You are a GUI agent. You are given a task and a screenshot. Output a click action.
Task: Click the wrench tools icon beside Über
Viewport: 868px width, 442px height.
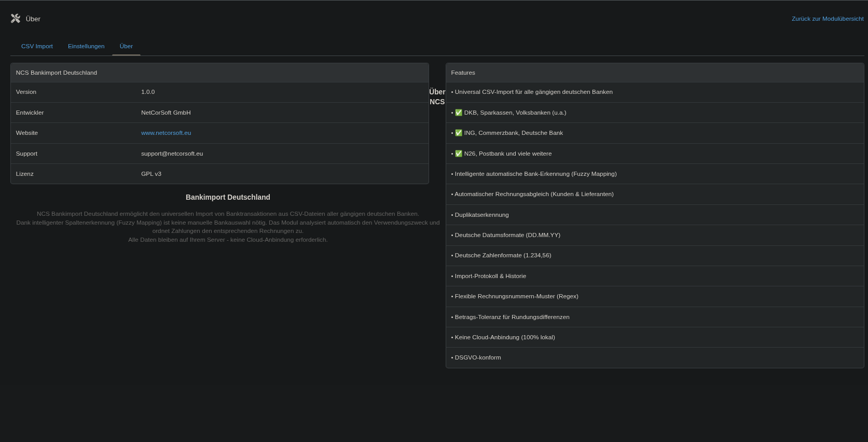[16, 19]
